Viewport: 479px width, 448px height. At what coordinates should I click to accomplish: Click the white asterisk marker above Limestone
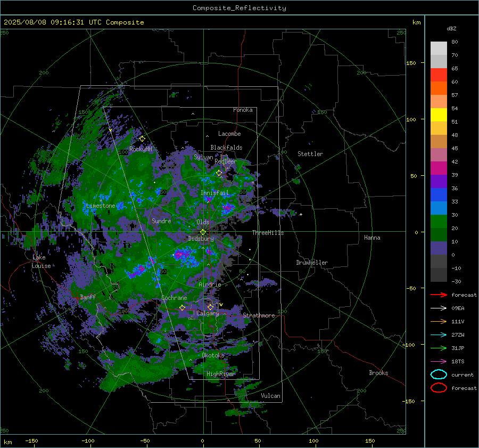pos(101,201)
